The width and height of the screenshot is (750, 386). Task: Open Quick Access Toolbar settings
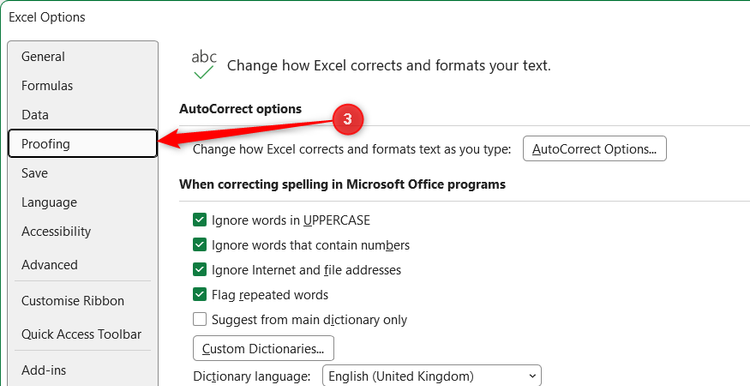[83, 334]
